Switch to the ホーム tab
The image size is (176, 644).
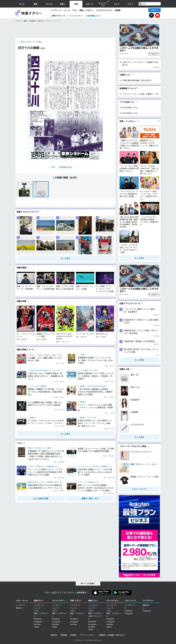(22, 4)
